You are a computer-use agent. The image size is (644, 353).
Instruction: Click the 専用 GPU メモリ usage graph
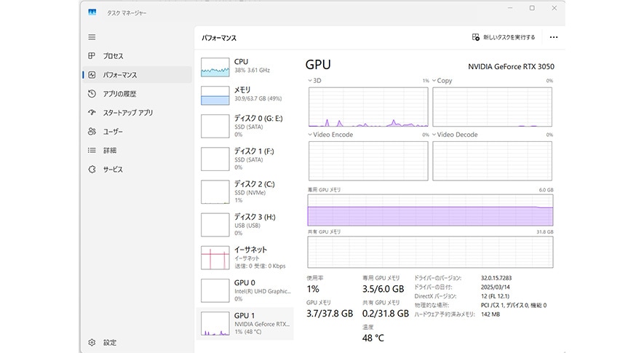click(430, 210)
